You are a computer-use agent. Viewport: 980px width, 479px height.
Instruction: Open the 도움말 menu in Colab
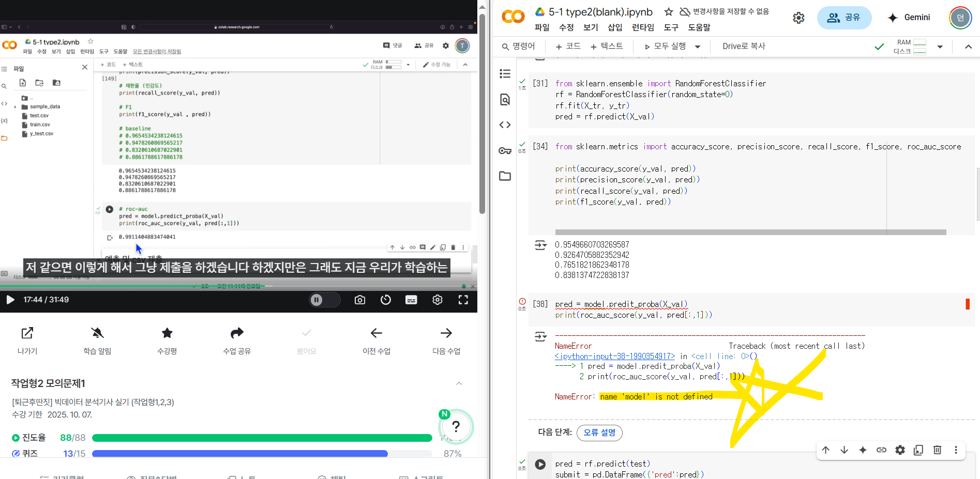coord(699,27)
